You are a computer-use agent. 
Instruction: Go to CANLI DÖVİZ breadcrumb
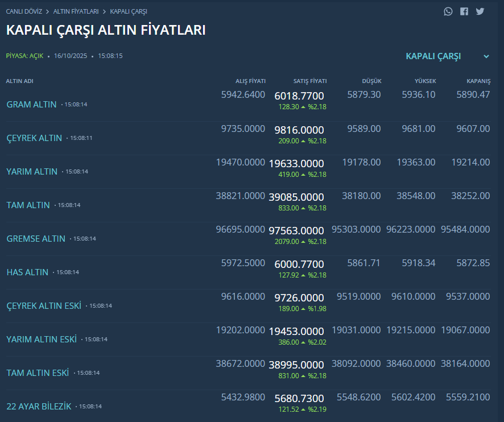coord(24,11)
